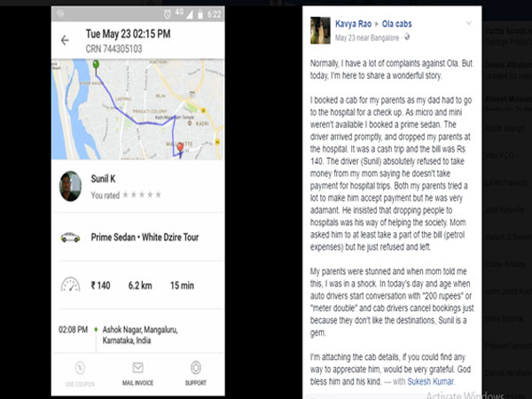532x399 pixels.
Task: Click driver Sunil K's photo
Action: tap(70, 186)
